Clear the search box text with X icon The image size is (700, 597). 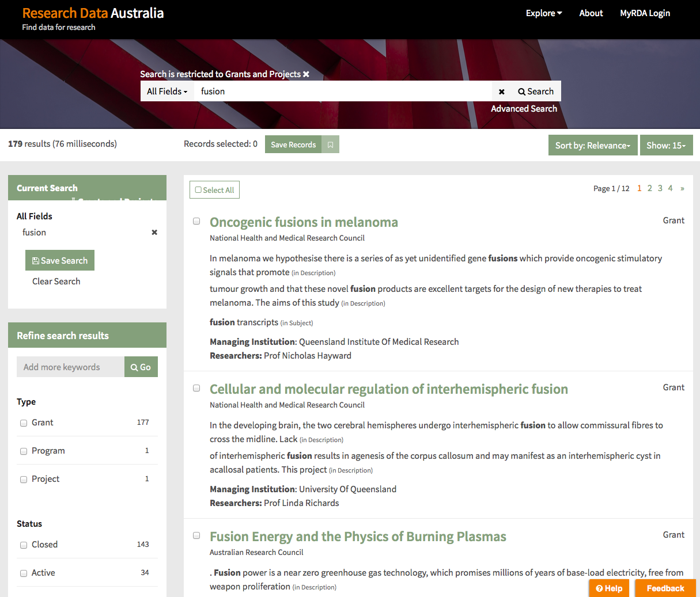click(x=501, y=92)
